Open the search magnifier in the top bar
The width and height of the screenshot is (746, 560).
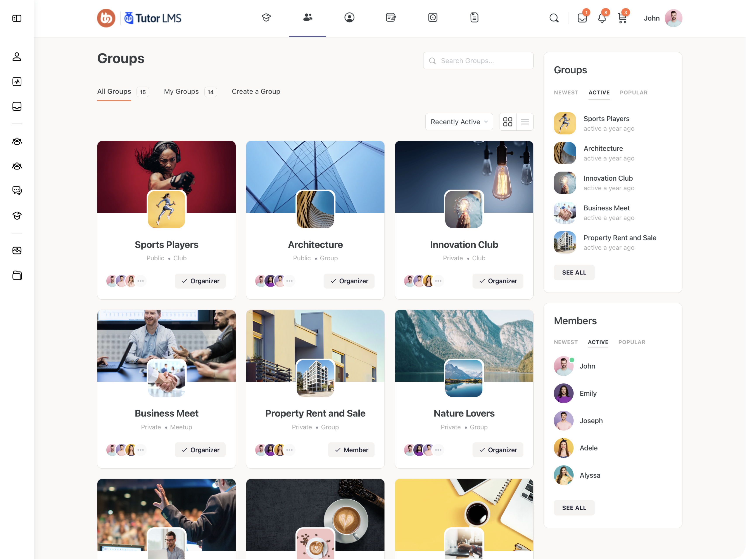pyautogui.click(x=554, y=18)
